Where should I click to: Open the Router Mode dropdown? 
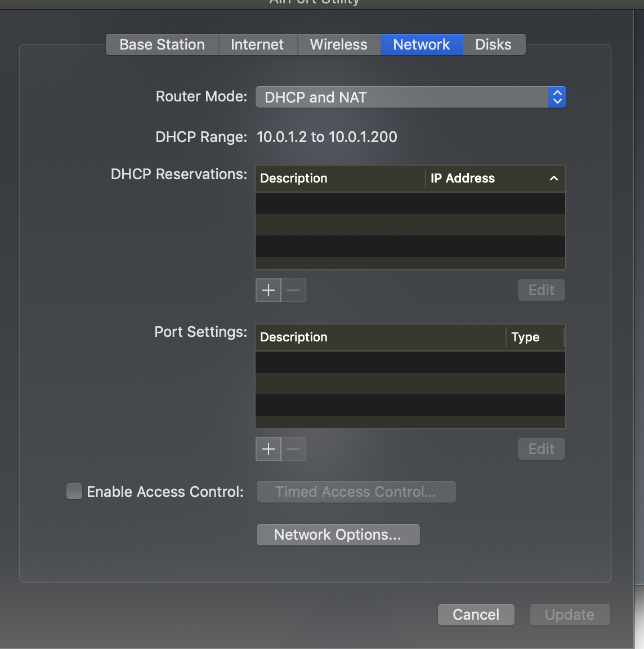[x=411, y=97]
